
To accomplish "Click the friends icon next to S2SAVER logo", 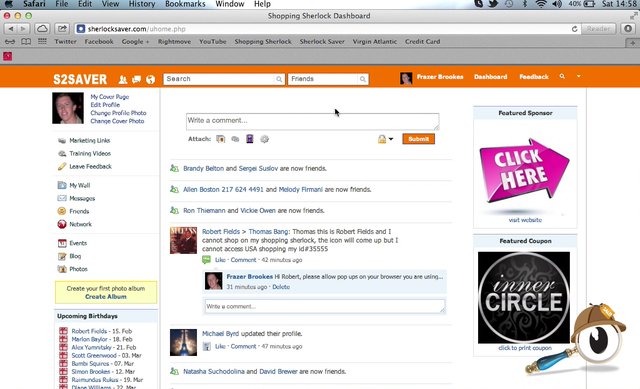I will pos(122,79).
